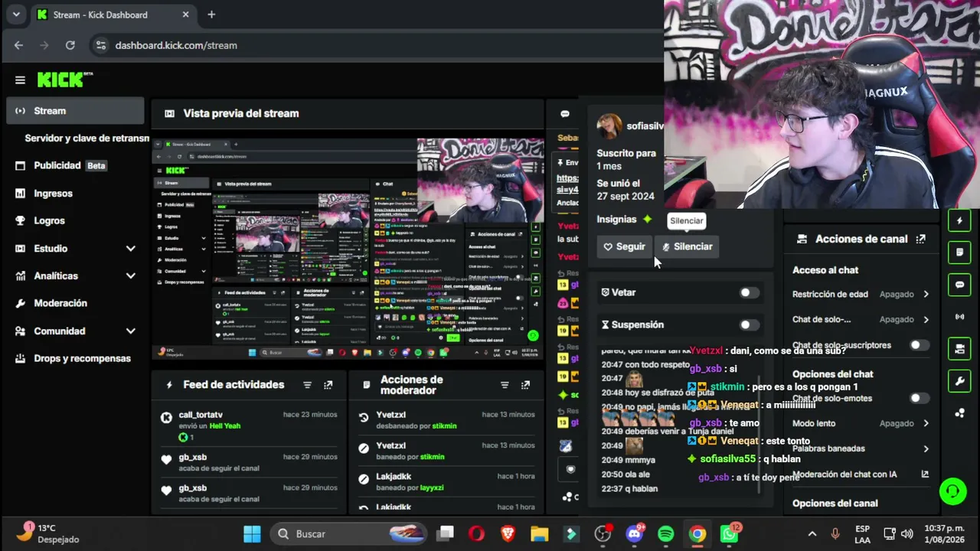Open stikmin link under Yvetzxl desbaneado
This screenshot has height=551, width=980.
coord(444,426)
